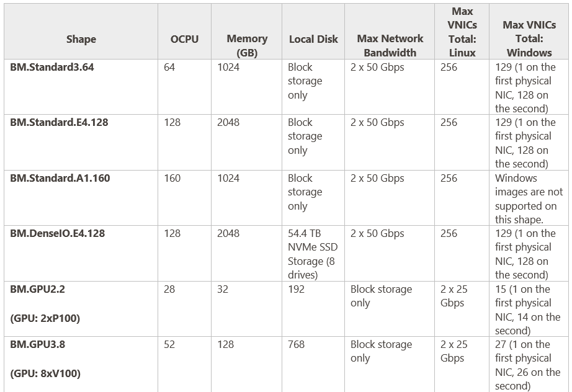Screen dimensions: 572x392
Task: Select the Max Network Bandwidth header
Action: [x=390, y=46]
